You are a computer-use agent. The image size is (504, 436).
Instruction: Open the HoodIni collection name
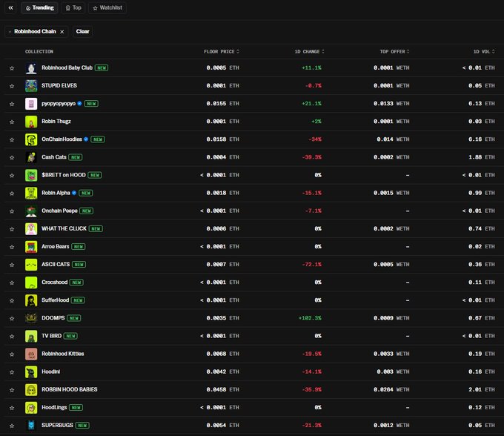coord(51,371)
